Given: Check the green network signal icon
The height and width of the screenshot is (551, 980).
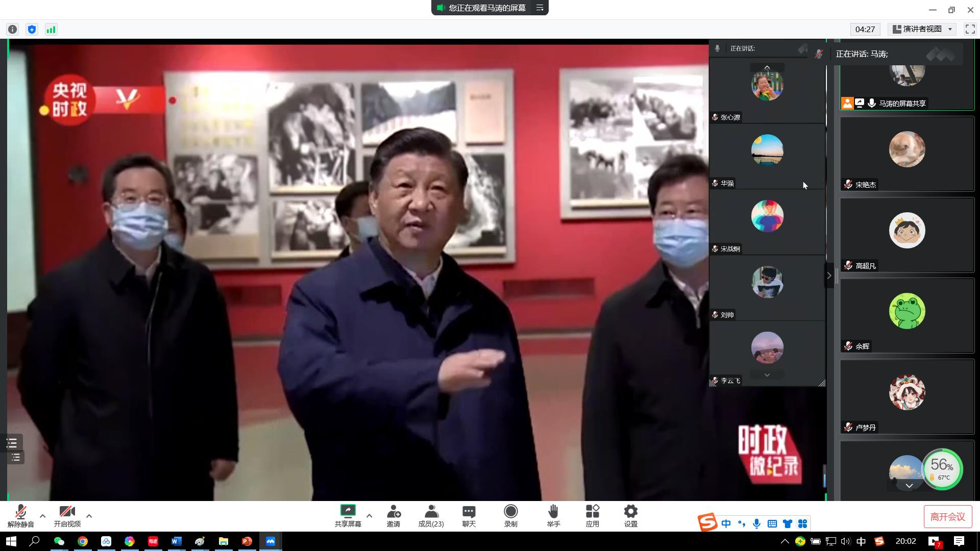Looking at the screenshot, I should [x=51, y=30].
